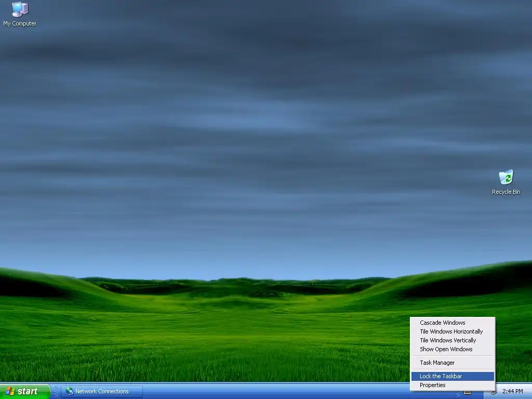Click Show Open Windows menu entry
The image size is (532, 399).
pos(453,349)
